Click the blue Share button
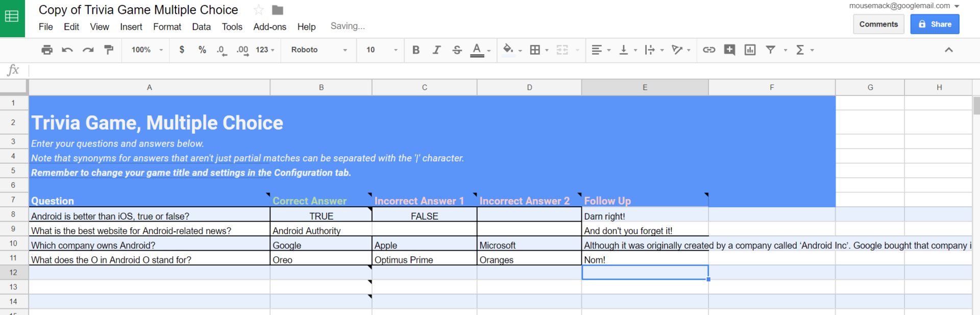Screen dimensions: 980x315 click(x=935, y=24)
